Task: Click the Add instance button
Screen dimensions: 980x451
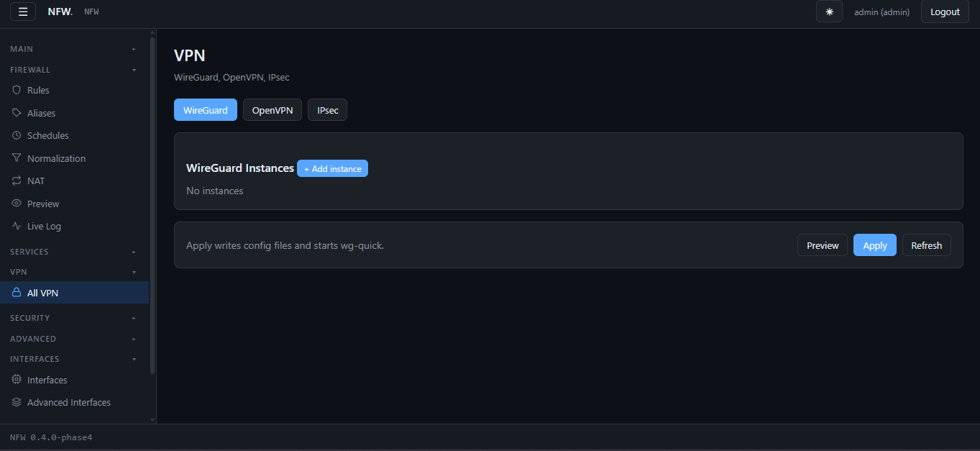Action: pyautogui.click(x=332, y=168)
